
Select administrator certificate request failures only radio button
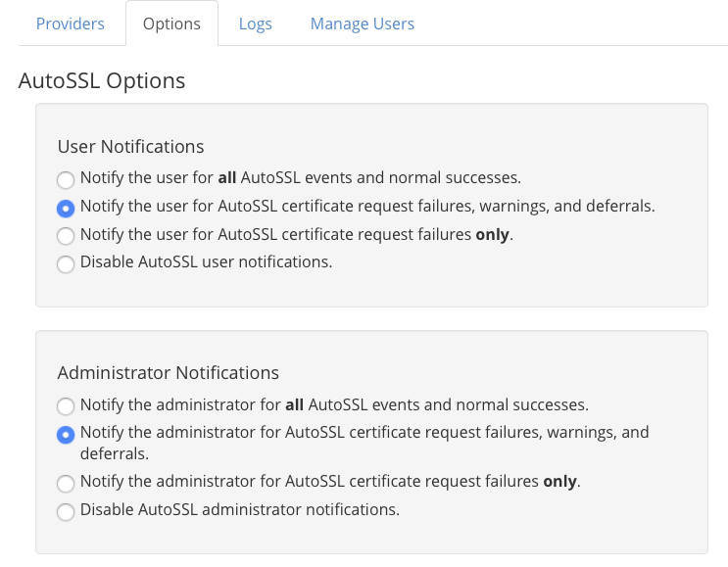click(66, 484)
